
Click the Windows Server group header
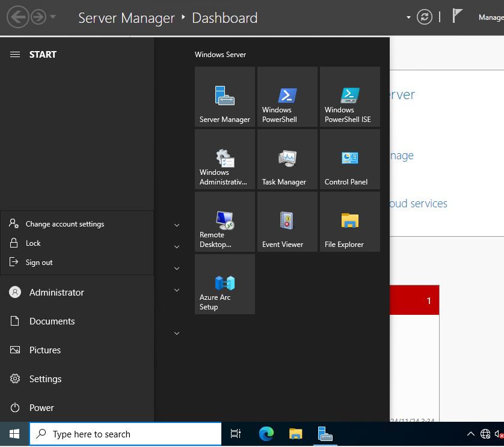(220, 55)
